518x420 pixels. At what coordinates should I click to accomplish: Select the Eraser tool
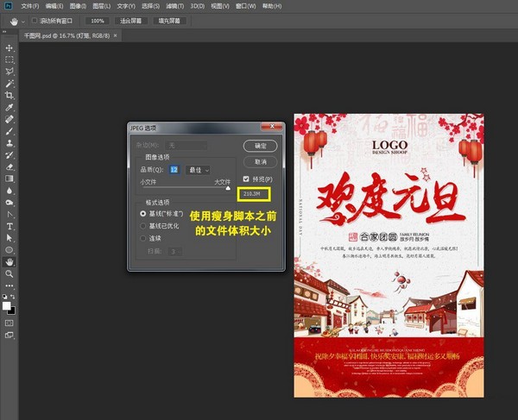[9, 166]
